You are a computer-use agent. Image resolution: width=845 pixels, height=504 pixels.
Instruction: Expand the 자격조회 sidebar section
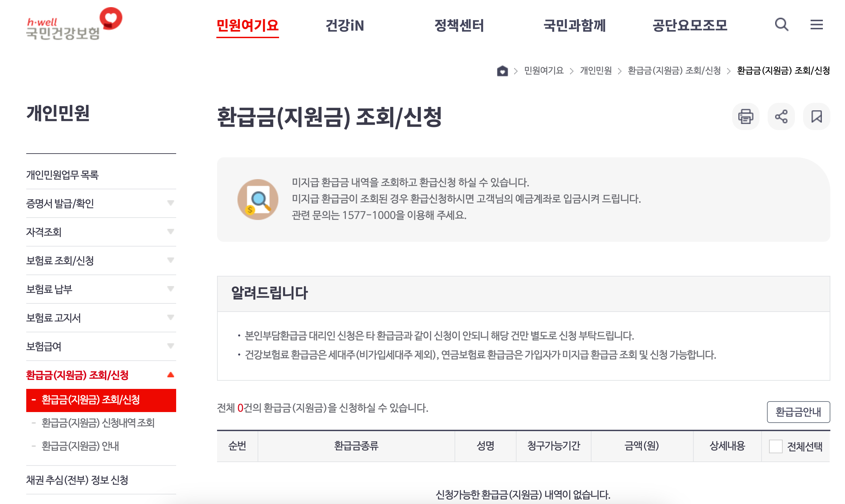pos(101,232)
